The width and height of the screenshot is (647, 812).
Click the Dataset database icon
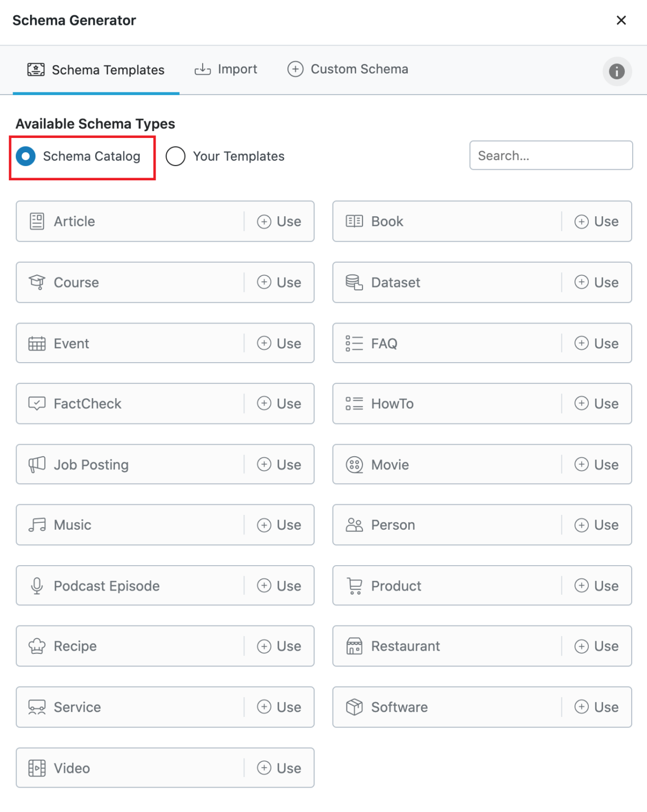[x=354, y=282]
